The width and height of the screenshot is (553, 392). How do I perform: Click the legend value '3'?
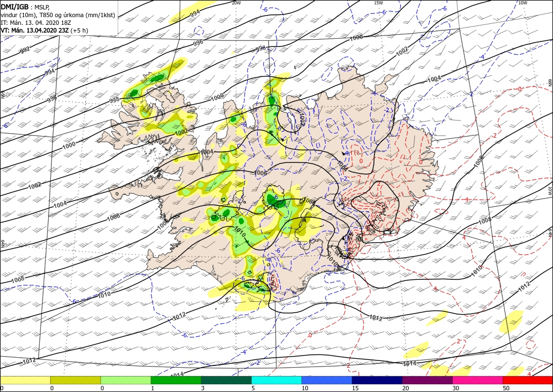(203, 388)
